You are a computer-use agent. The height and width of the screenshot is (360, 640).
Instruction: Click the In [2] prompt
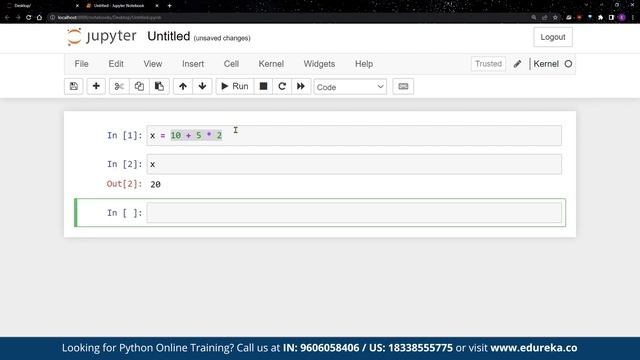(x=124, y=164)
